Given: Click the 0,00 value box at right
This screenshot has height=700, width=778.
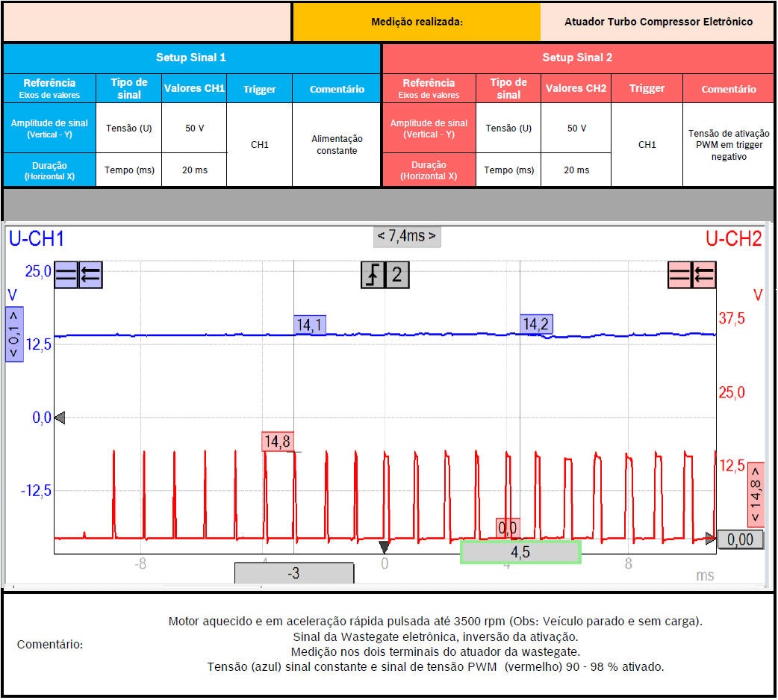Looking at the screenshot, I should pos(740,539).
